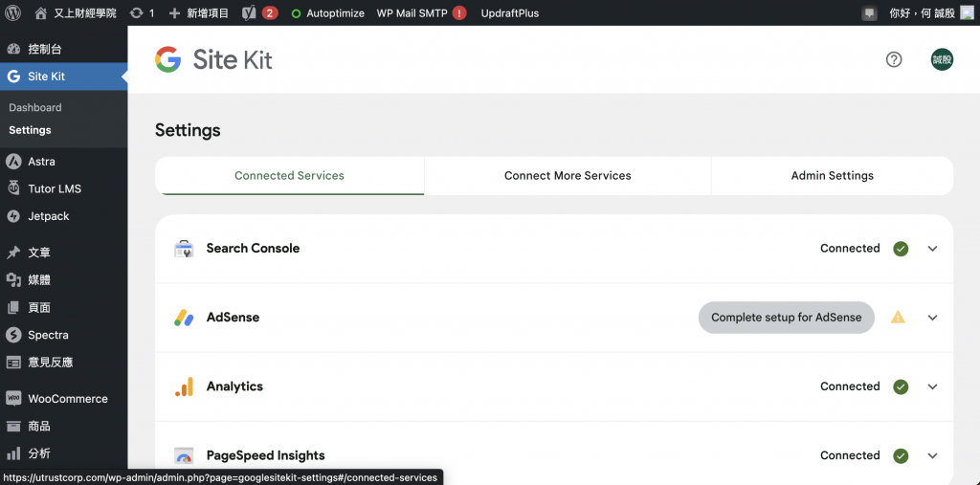The height and width of the screenshot is (485, 980).
Task: Click Search Console green connected checkmark
Action: pos(901,249)
